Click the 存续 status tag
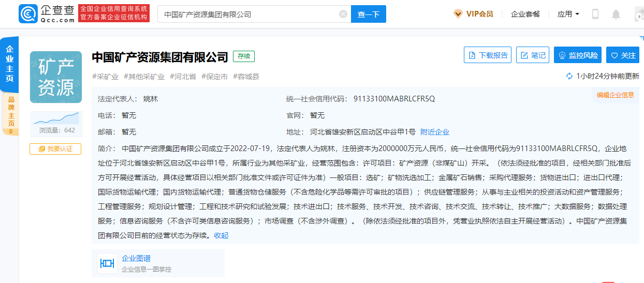The image size is (644, 283). (244, 56)
